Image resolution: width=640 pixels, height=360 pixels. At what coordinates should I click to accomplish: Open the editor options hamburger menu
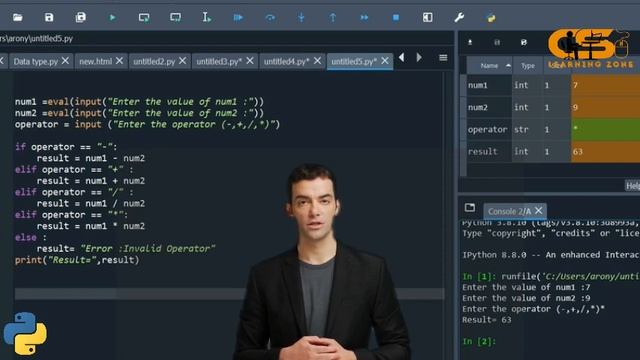point(443,58)
